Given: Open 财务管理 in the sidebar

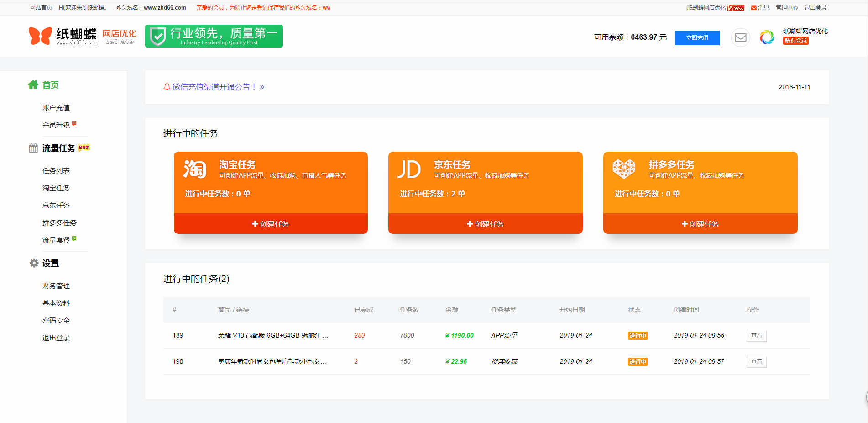Looking at the screenshot, I should (x=56, y=286).
